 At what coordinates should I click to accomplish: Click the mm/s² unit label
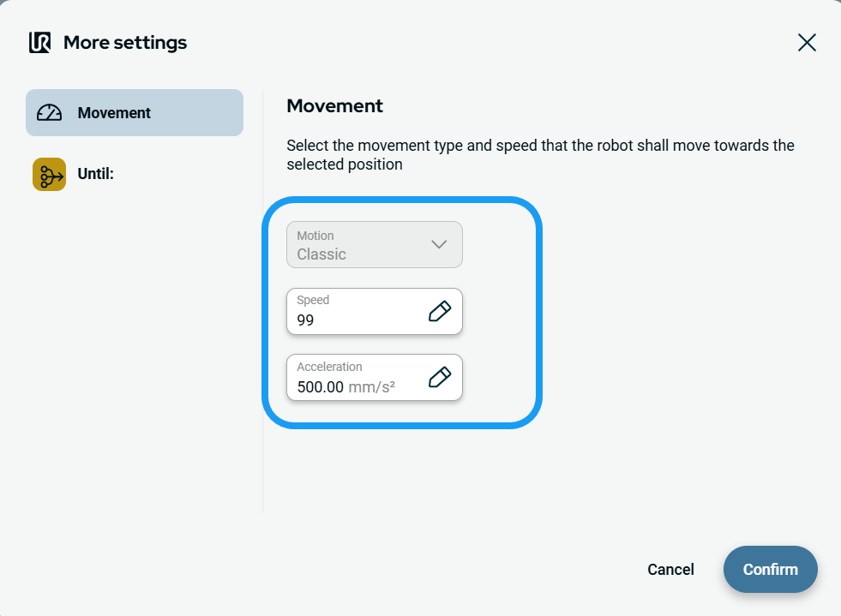(x=371, y=387)
